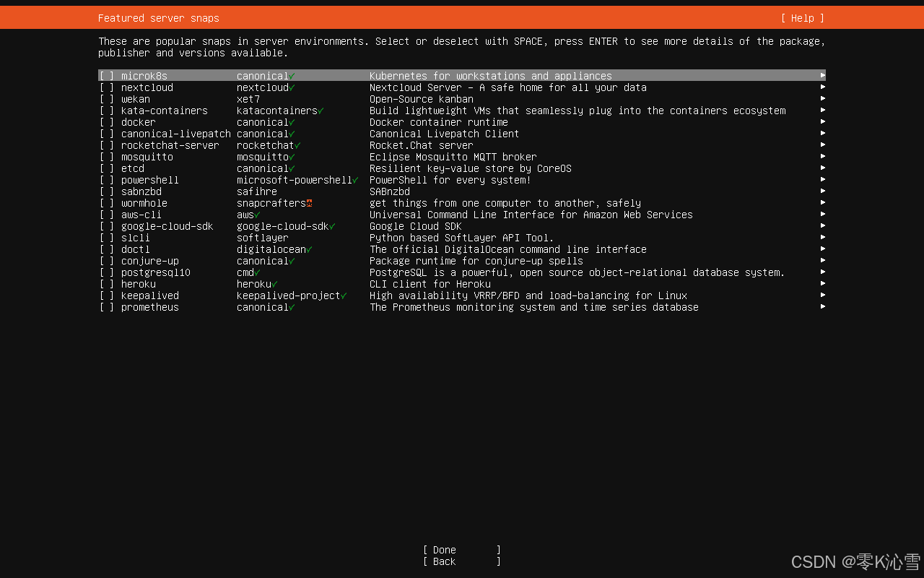Enable the kata-containers checkbox
The image size is (924, 578).
107,111
